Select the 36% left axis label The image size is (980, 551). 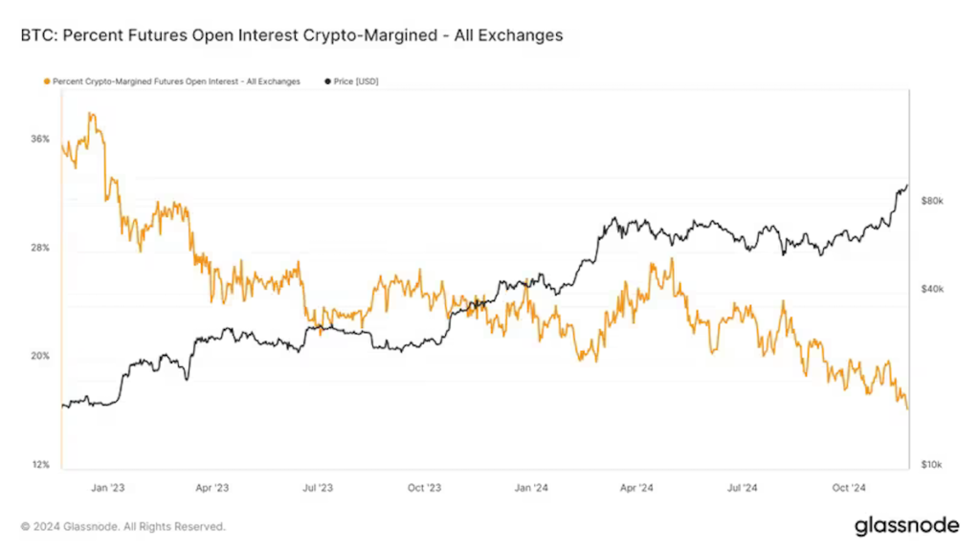tap(39, 139)
